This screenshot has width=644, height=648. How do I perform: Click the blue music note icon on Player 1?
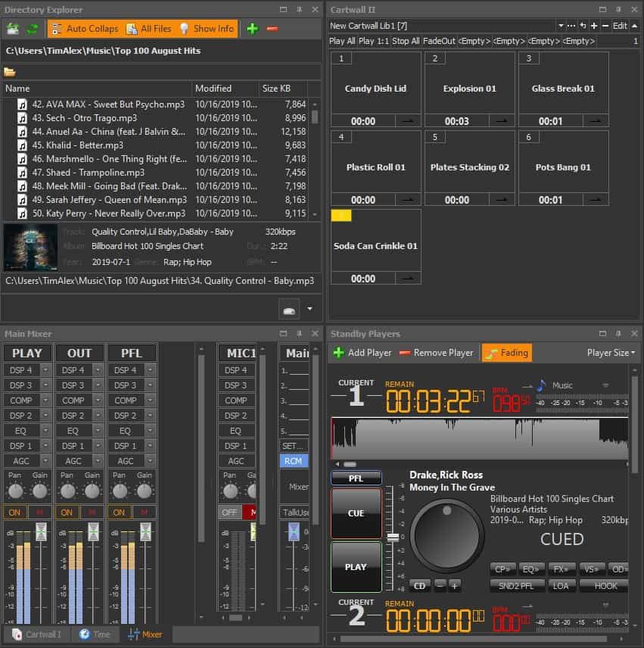(541, 385)
